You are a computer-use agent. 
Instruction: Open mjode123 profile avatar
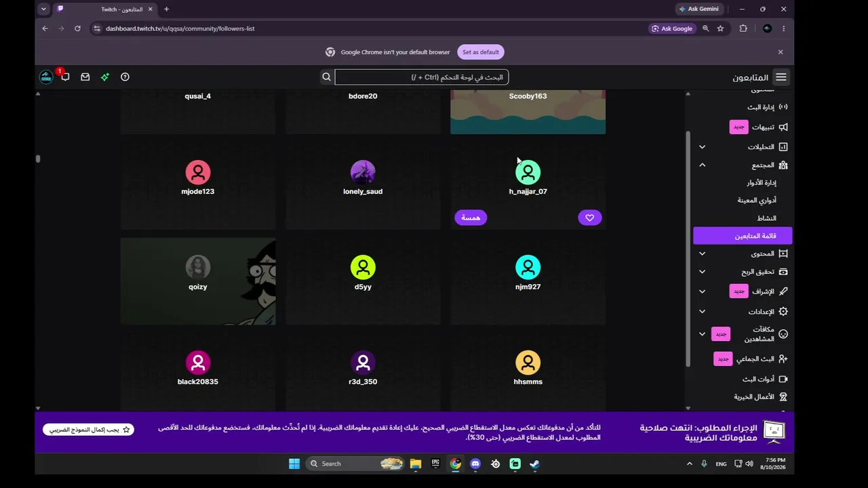pos(198,172)
